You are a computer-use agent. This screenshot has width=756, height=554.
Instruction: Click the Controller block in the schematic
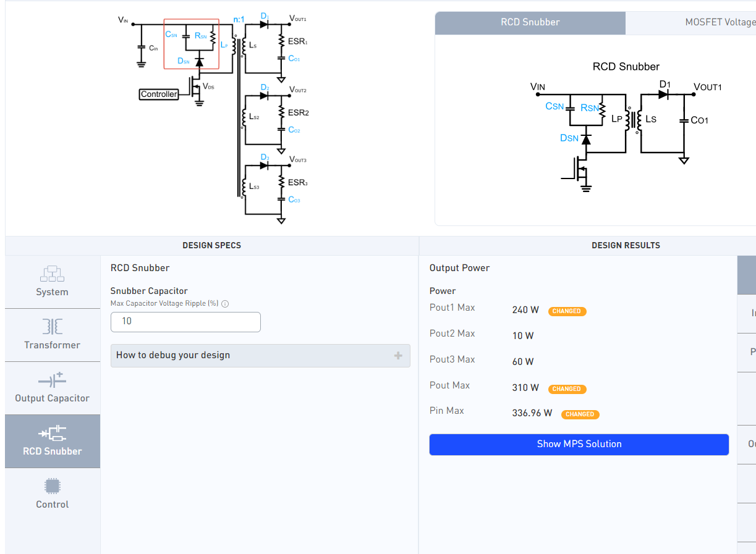click(x=159, y=94)
